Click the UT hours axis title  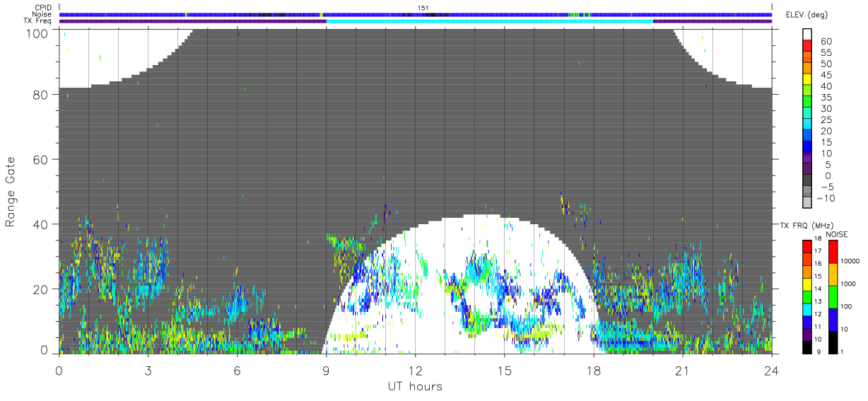pyautogui.click(x=414, y=386)
